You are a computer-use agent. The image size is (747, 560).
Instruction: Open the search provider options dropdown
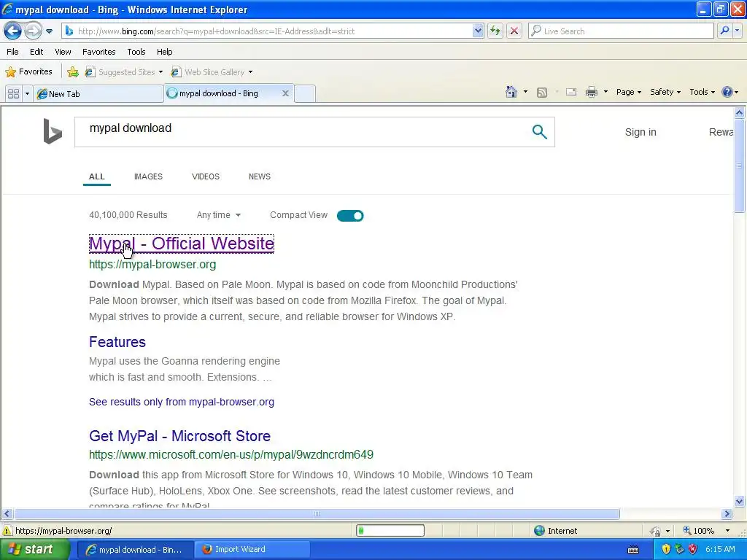737,31
